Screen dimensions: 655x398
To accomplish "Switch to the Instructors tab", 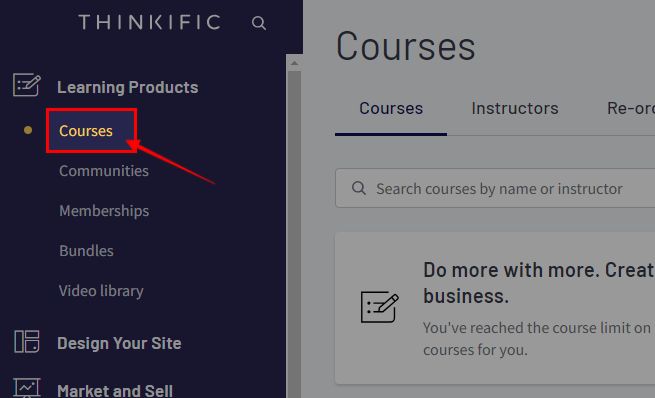I will [515, 108].
